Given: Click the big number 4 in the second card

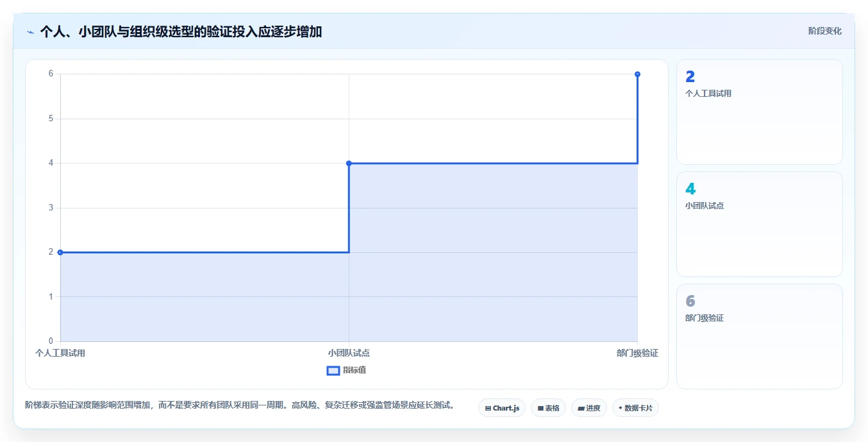Looking at the screenshot, I should tap(690, 189).
